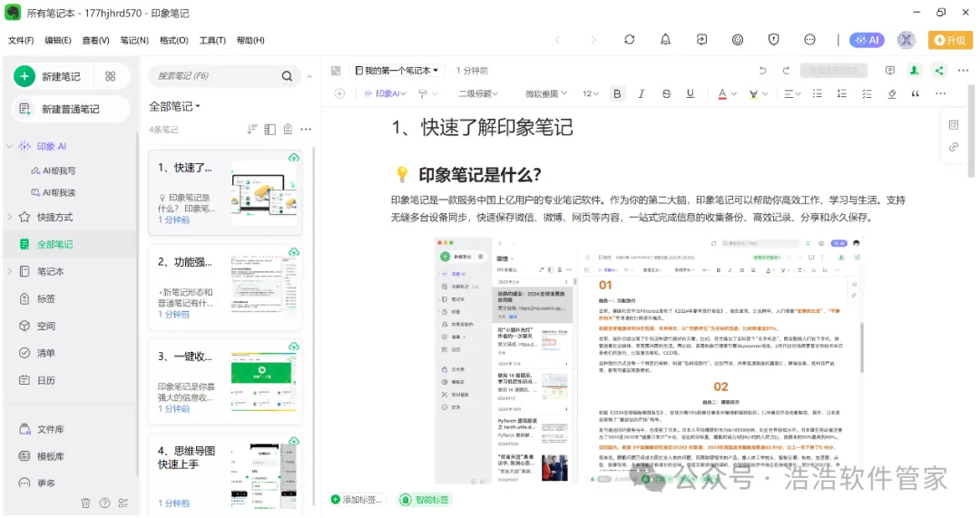Image resolution: width=980 pixels, height=518 pixels.
Task: Open the 查看(V) menu
Action: click(x=95, y=40)
